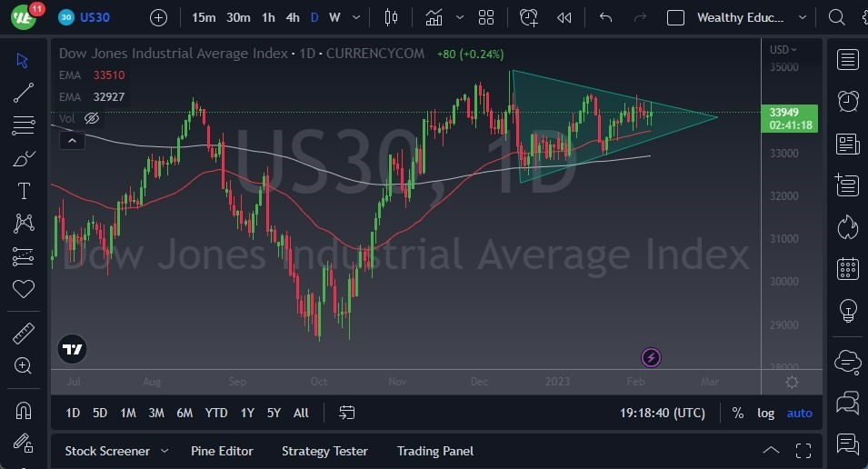Toggle percent scale mode
Viewport: 868px width, 469px height.
click(738, 413)
